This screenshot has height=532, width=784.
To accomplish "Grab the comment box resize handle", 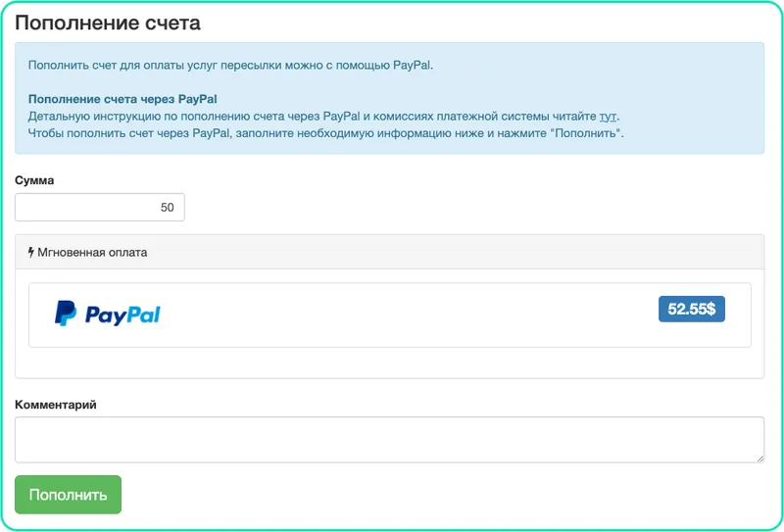I will [760, 458].
